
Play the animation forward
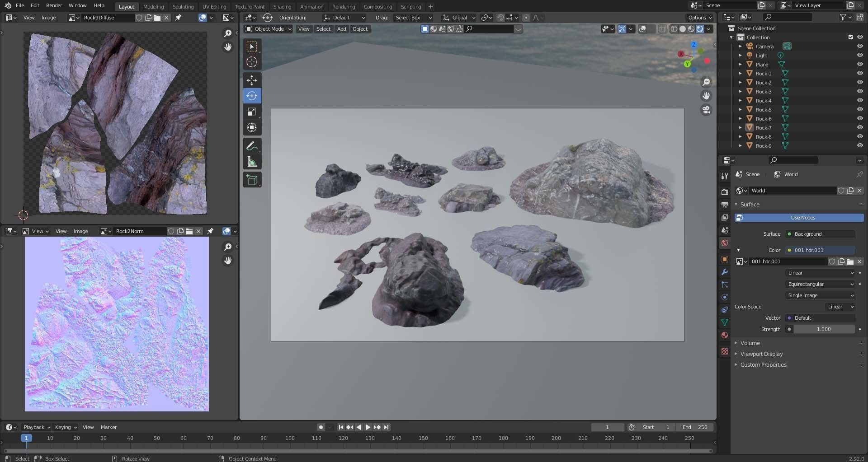coord(368,427)
